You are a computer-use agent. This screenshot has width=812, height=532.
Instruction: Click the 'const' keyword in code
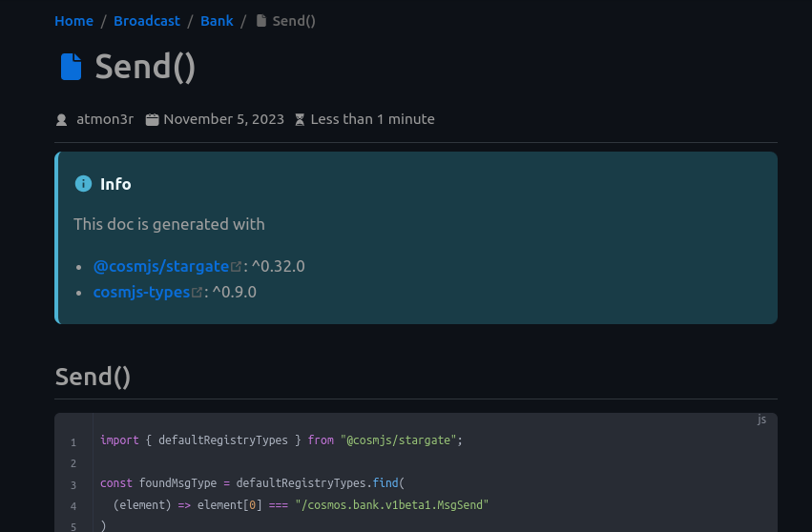point(116,483)
